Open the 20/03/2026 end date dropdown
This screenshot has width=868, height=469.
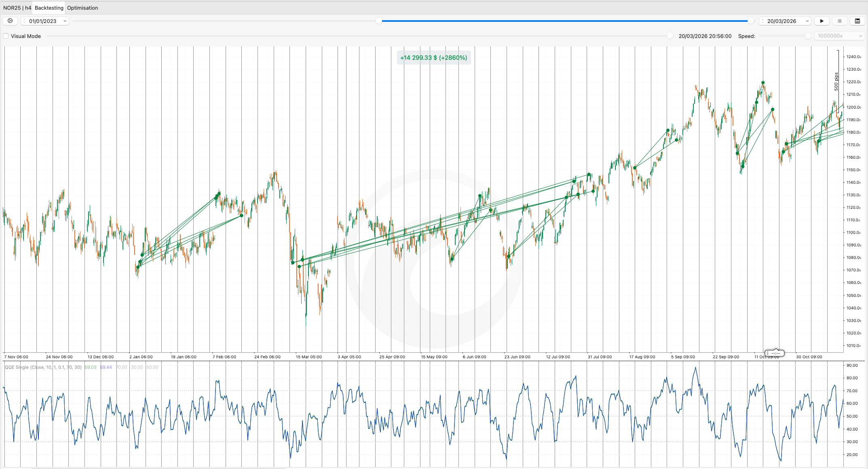(x=807, y=21)
